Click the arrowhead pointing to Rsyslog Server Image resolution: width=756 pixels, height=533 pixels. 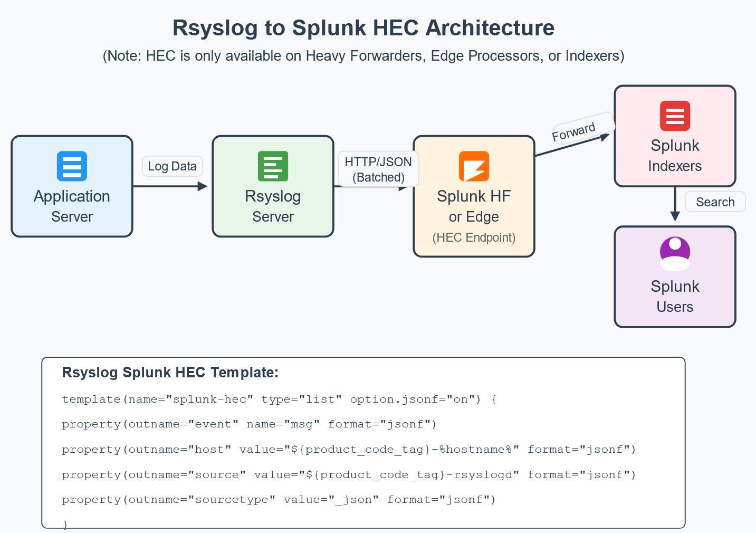tap(202, 186)
